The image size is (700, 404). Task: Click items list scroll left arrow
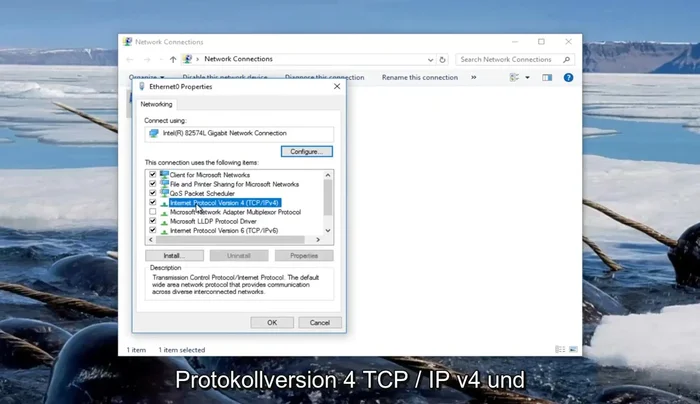(151, 240)
